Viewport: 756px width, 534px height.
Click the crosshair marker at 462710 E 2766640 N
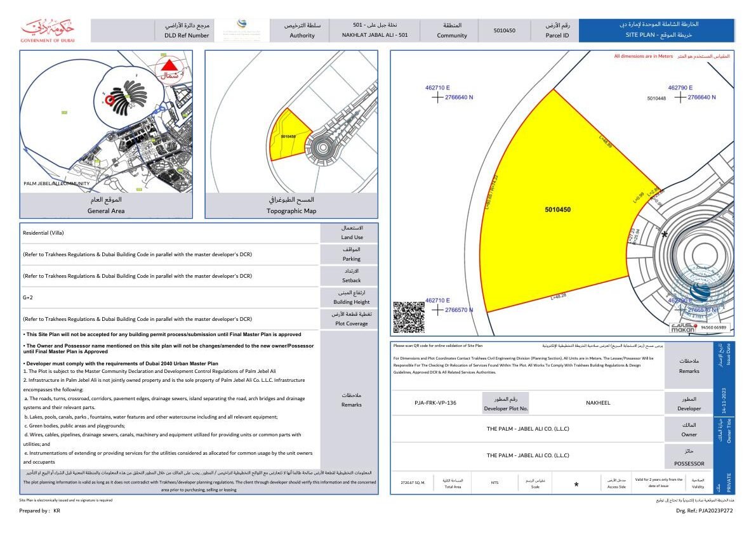coord(437,98)
